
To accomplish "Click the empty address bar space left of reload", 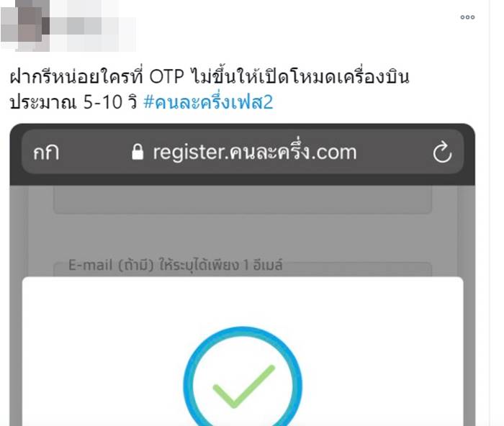I will click(394, 152).
